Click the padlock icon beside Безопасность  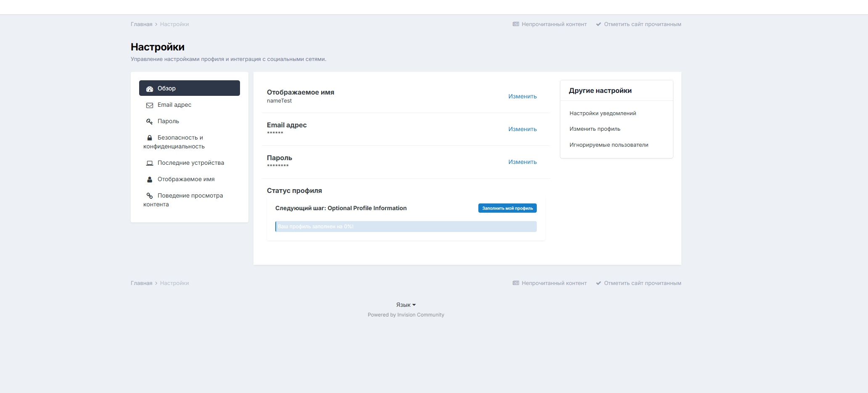[x=150, y=138]
